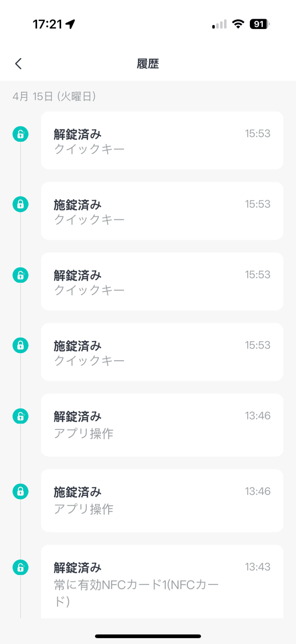Tap the 13:43 timestamp on the NFC entry
This screenshot has width=296, height=644.
pos(258,567)
